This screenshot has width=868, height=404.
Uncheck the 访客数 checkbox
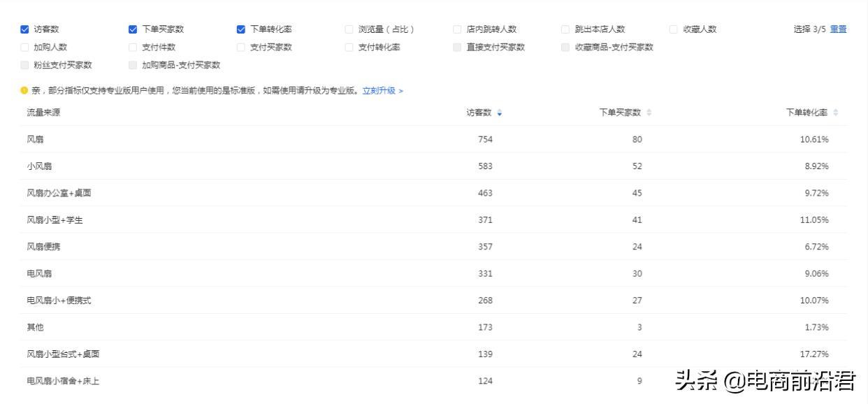25,29
